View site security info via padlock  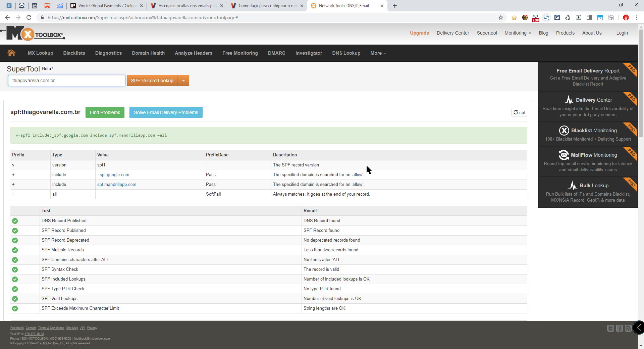point(42,17)
